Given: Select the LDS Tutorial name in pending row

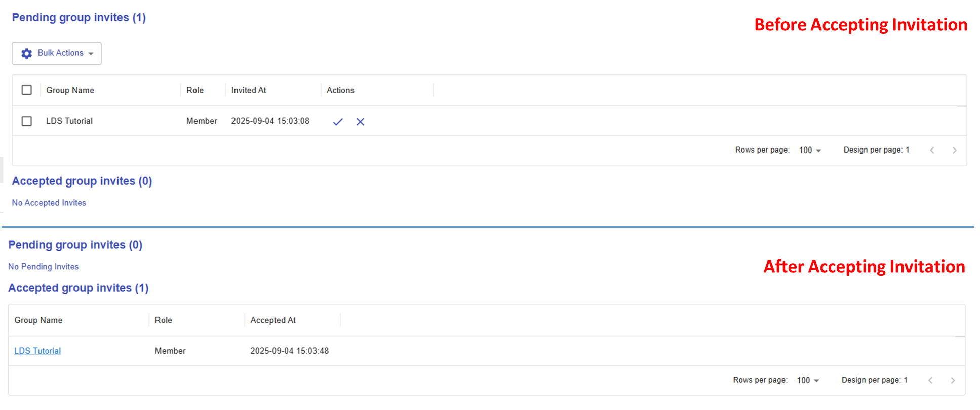Looking at the screenshot, I should tap(69, 121).
